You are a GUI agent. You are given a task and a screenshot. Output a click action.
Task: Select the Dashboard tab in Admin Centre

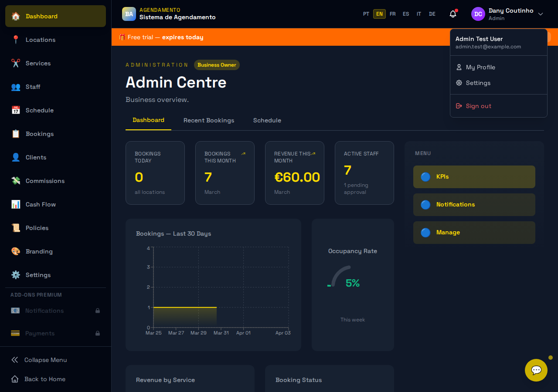[x=148, y=120]
